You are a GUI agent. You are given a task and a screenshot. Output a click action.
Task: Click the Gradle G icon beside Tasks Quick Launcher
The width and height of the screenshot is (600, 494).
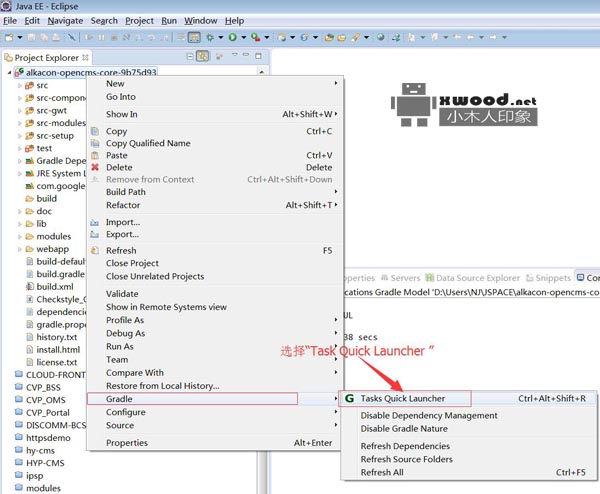pos(349,398)
